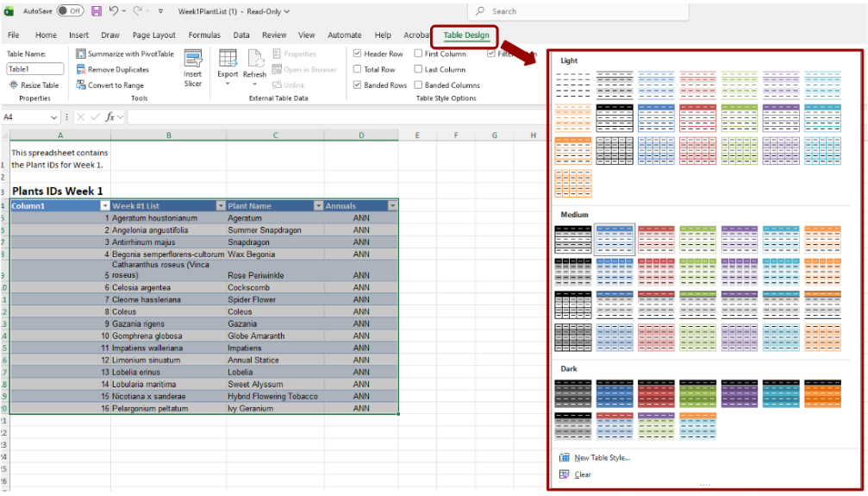
Task: Click the Table Name input field
Action: (34, 69)
